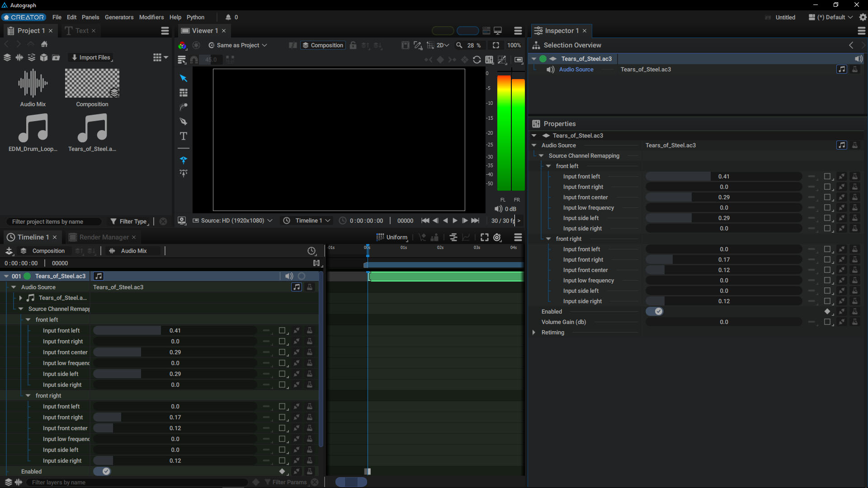Toggle the Viewer refresh loop icon
This screenshot has width=868, height=488.
tap(477, 60)
